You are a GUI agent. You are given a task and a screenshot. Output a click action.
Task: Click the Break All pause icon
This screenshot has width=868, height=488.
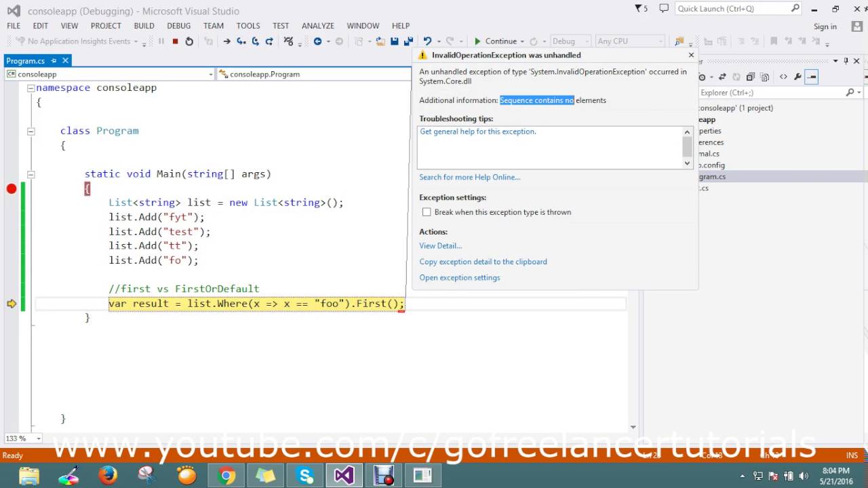tap(161, 41)
